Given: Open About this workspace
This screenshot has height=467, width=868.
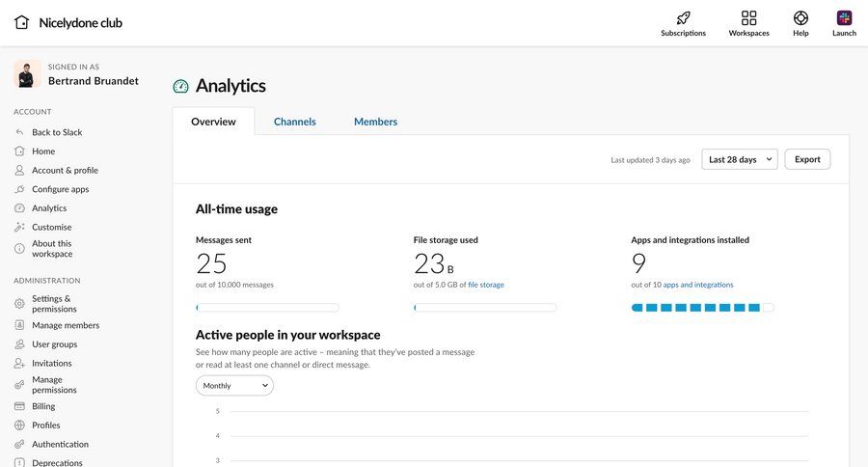Looking at the screenshot, I should (52, 248).
